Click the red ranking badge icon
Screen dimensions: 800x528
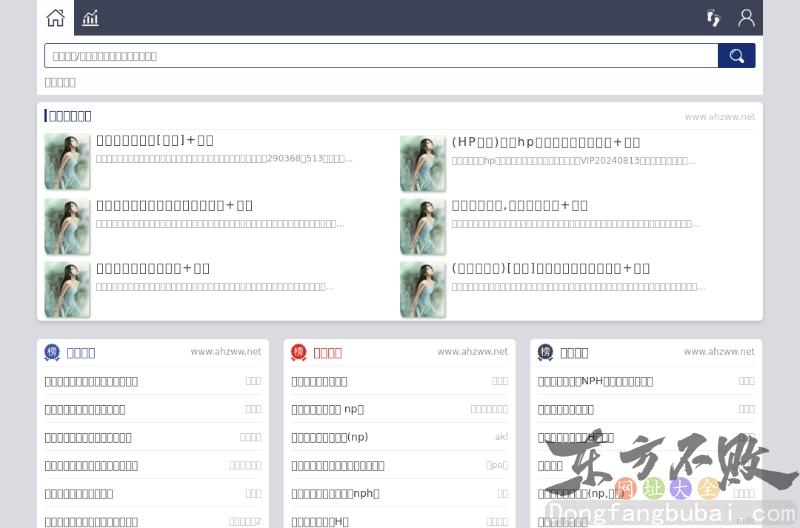tap(298, 352)
